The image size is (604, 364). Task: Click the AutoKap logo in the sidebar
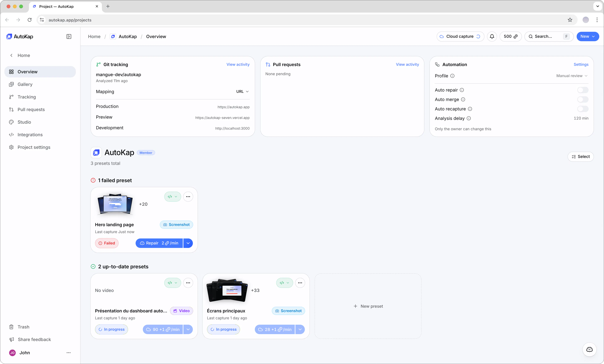[x=20, y=36]
